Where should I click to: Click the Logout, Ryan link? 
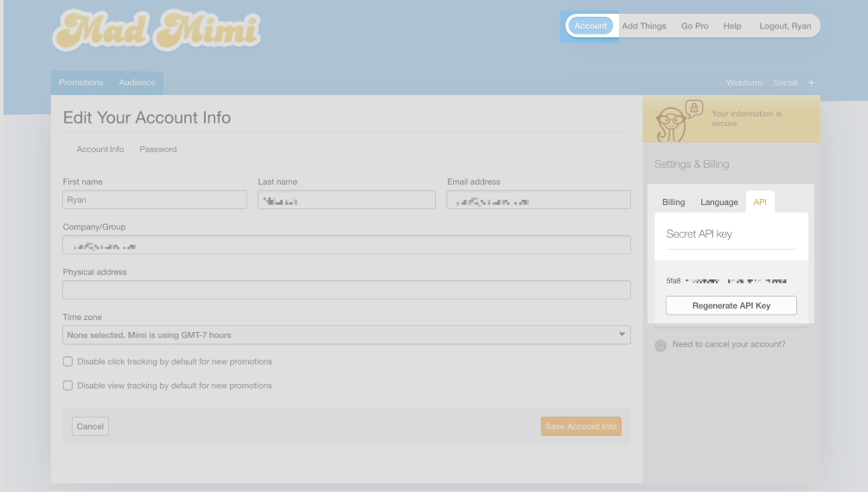click(x=785, y=26)
